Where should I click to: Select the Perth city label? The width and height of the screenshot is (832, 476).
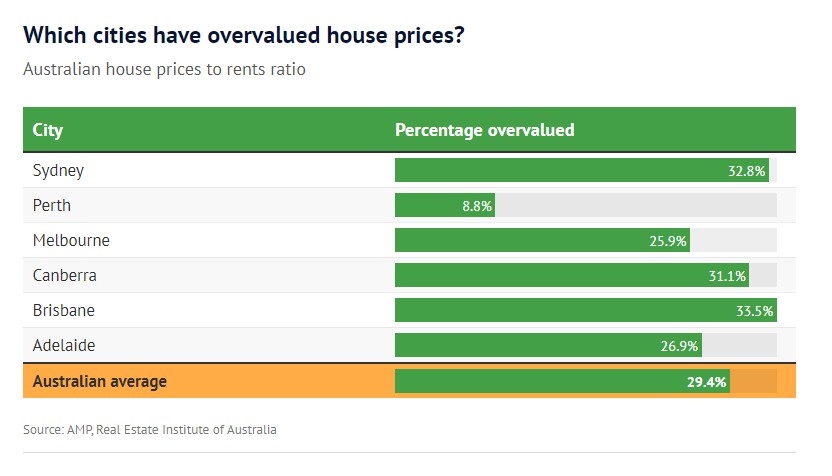(x=52, y=205)
